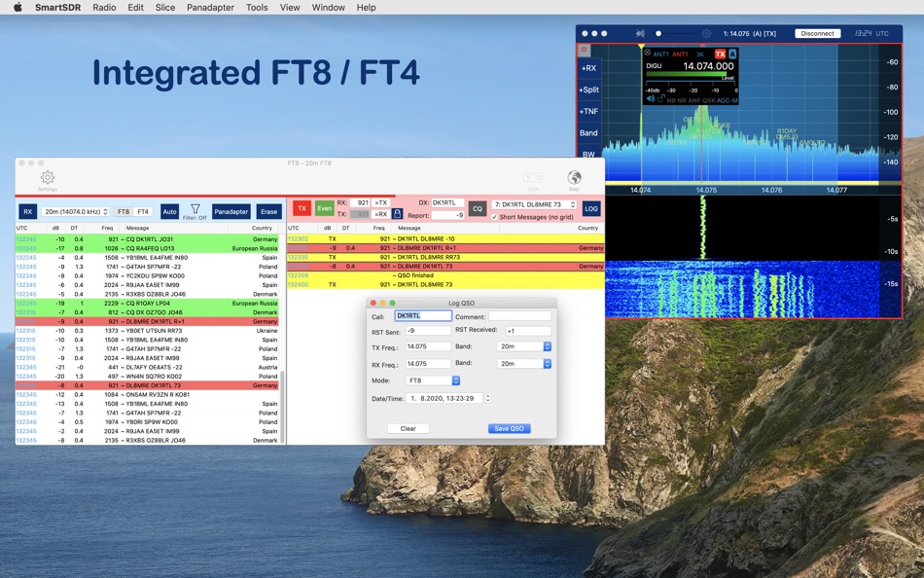Click slice letter A badge
Screen dimensions: 924x578
[732, 54]
